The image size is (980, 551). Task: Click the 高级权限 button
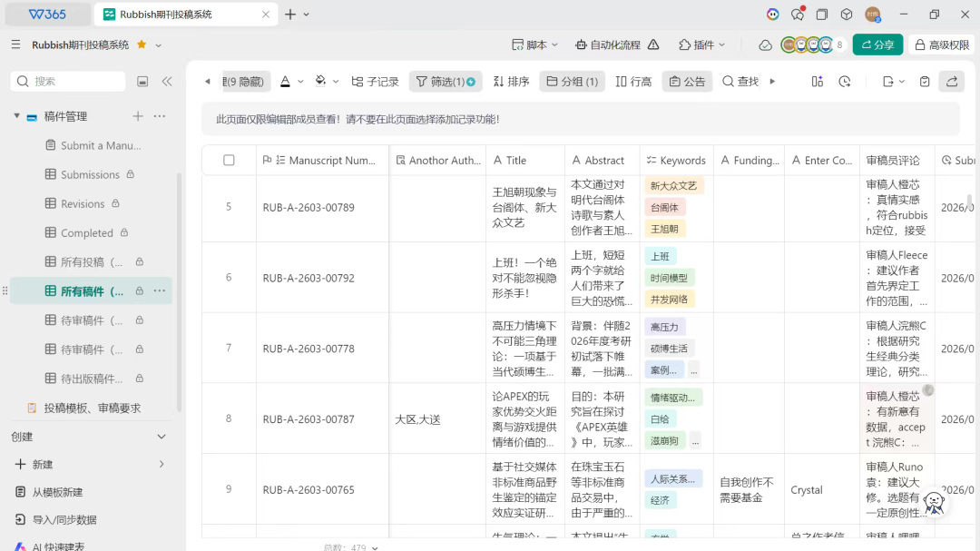[942, 44]
